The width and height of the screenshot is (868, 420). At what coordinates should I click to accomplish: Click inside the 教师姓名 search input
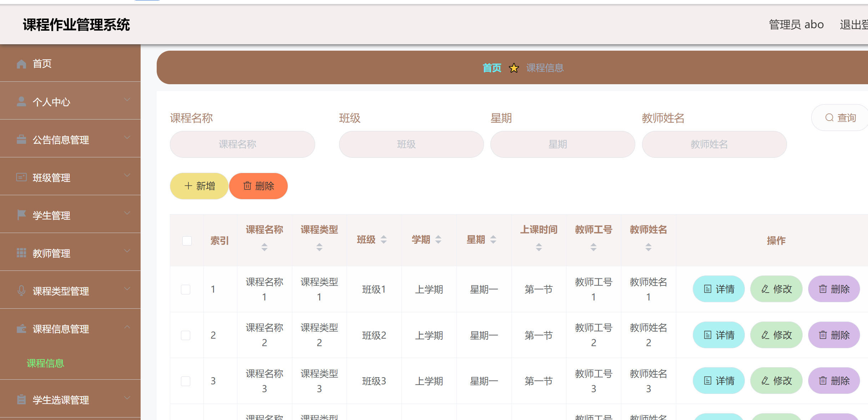pos(714,144)
